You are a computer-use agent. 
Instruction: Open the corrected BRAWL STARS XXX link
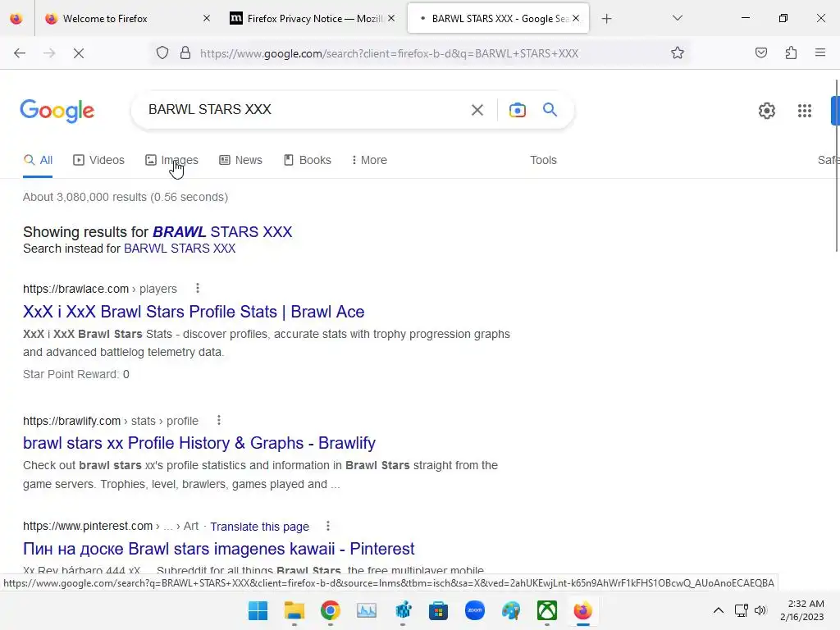222,232
